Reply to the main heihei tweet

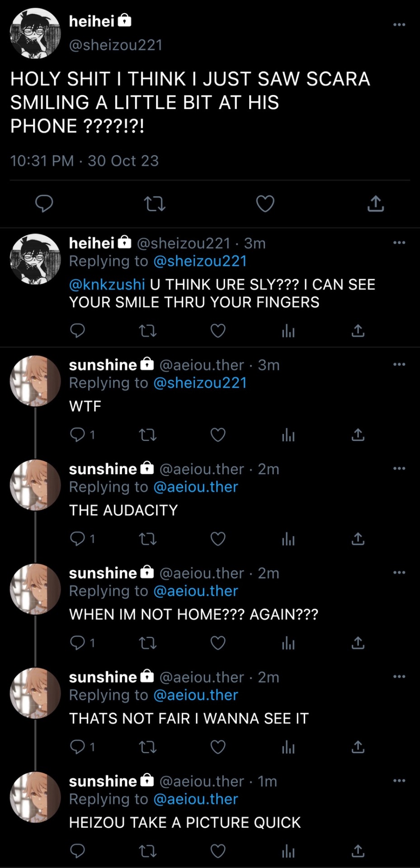44,204
